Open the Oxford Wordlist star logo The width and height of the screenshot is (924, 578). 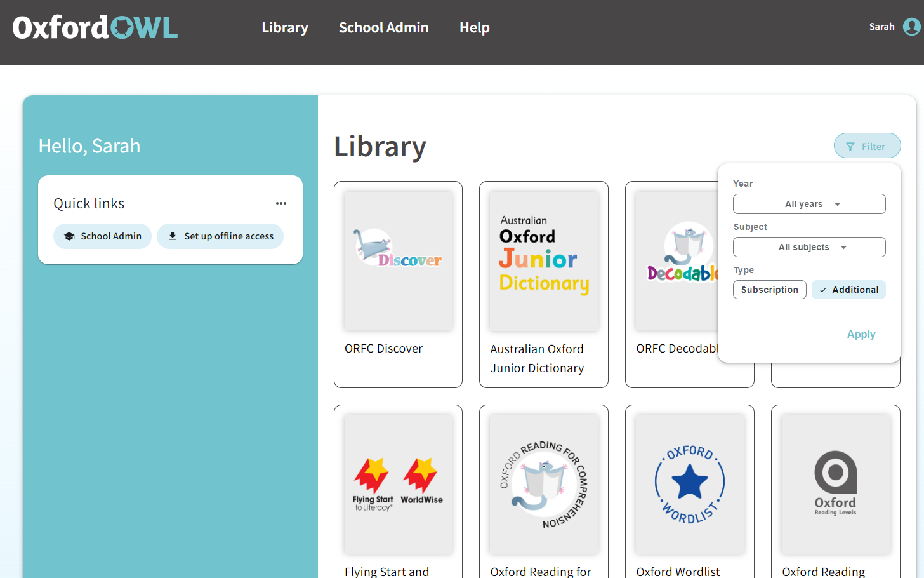690,484
